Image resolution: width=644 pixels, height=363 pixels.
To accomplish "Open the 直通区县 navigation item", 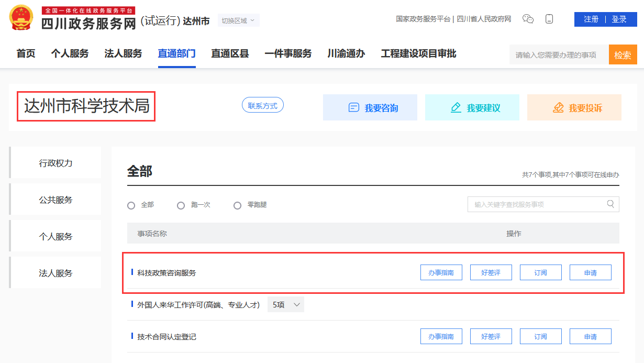I will click(x=230, y=53).
